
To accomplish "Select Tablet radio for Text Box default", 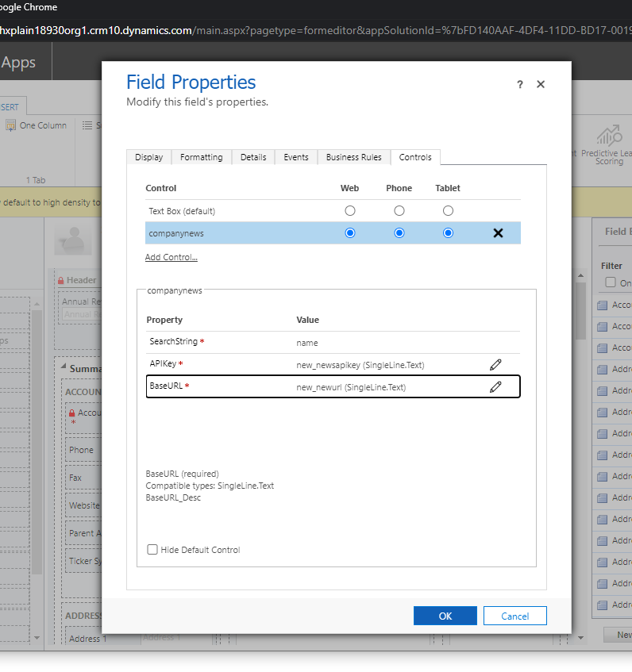I will click(448, 211).
